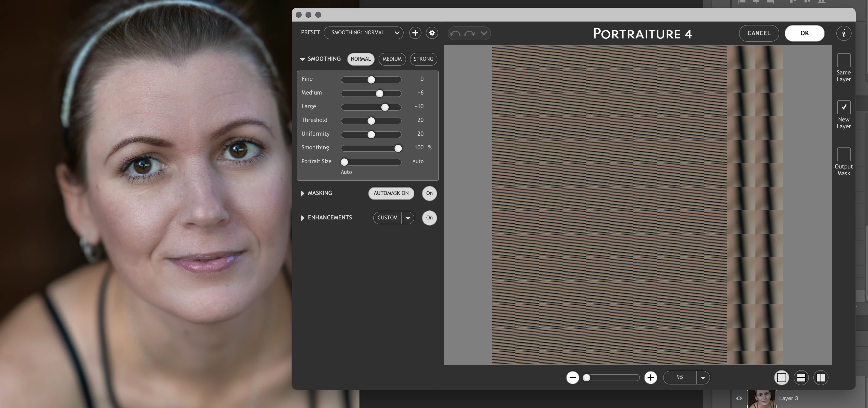The width and height of the screenshot is (868, 408).
Task: Expand the Masking section
Action: (x=303, y=193)
